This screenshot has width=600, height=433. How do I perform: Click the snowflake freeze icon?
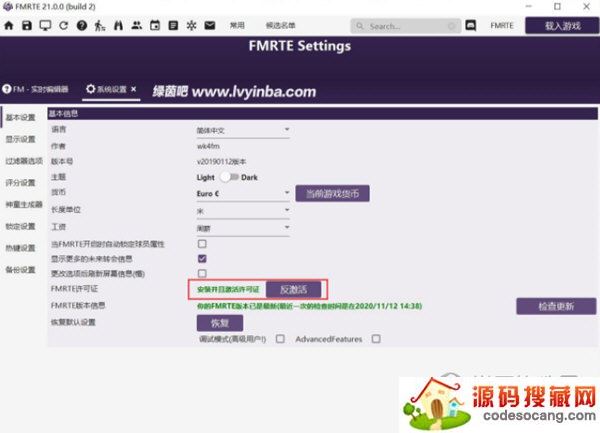[x=191, y=26]
